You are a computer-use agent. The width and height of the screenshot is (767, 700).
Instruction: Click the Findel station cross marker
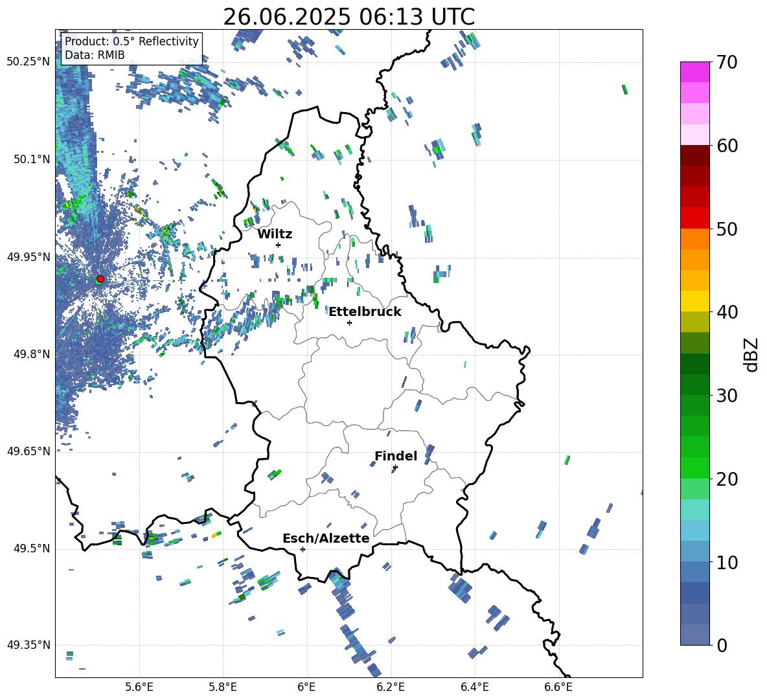pos(395,468)
